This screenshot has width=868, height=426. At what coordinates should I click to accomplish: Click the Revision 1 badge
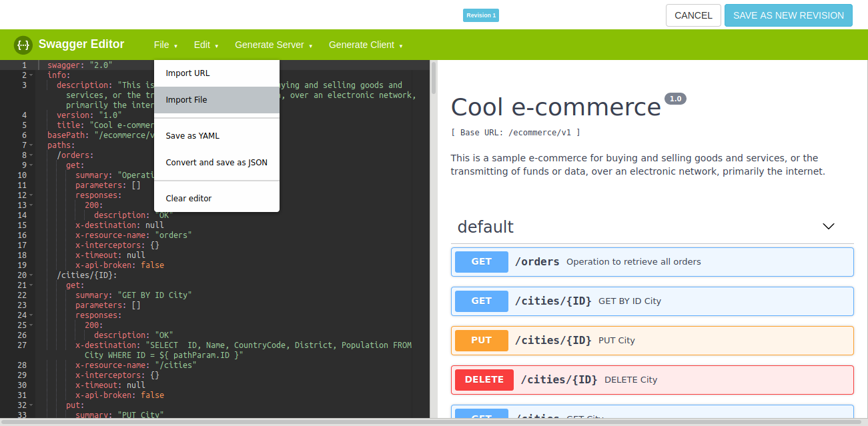coord(480,15)
